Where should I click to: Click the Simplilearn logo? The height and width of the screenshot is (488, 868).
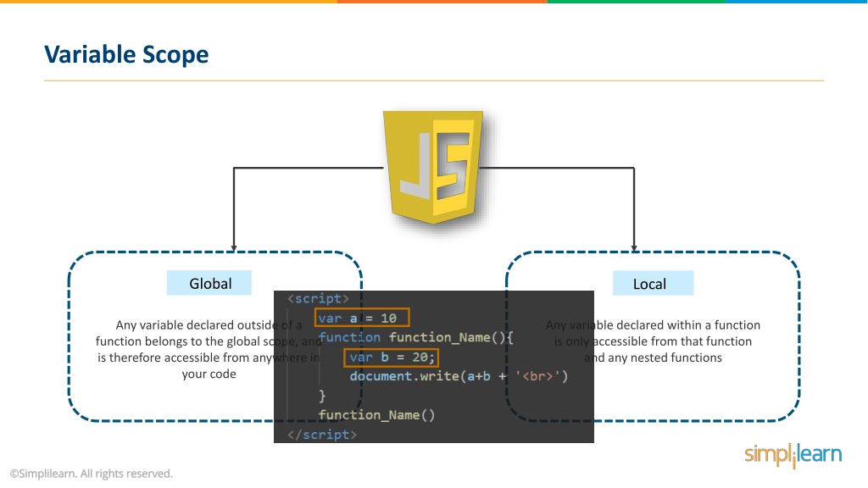(x=793, y=455)
